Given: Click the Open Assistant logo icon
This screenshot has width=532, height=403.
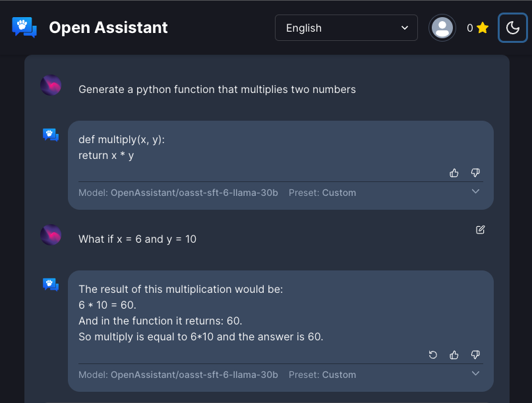Looking at the screenshot, I should coord(24,27).
